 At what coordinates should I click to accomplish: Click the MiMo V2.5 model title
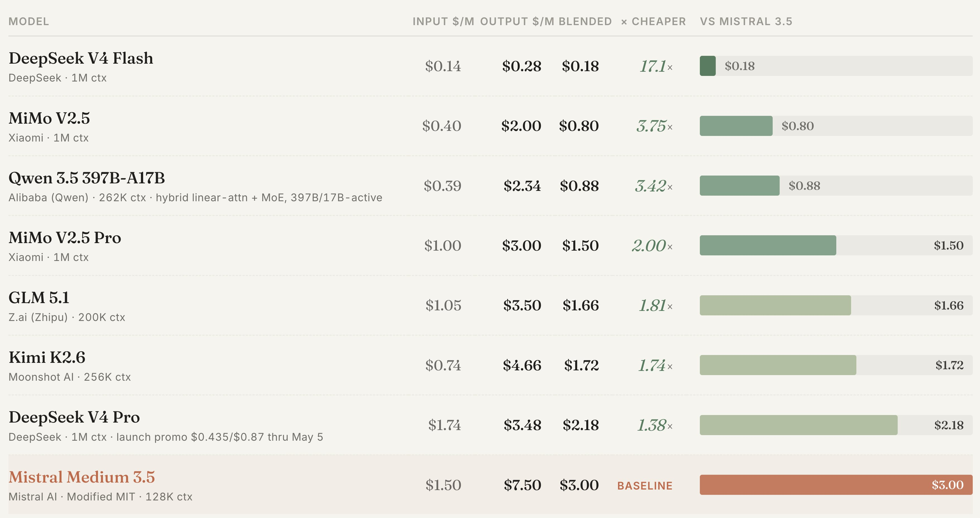click(49, 118)
